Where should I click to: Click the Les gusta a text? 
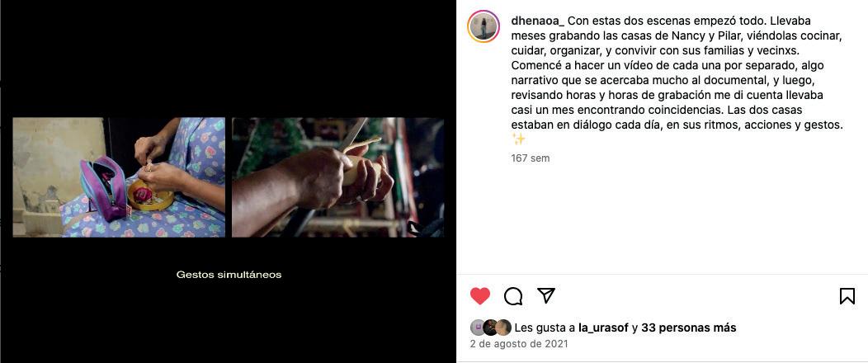point(545,328)
